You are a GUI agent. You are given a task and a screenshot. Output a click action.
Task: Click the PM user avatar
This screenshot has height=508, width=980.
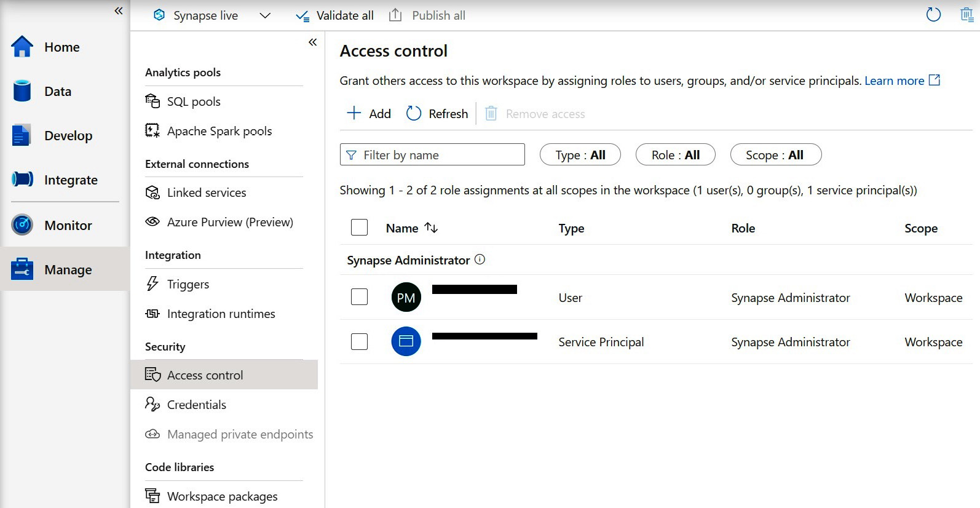(406, 298)
